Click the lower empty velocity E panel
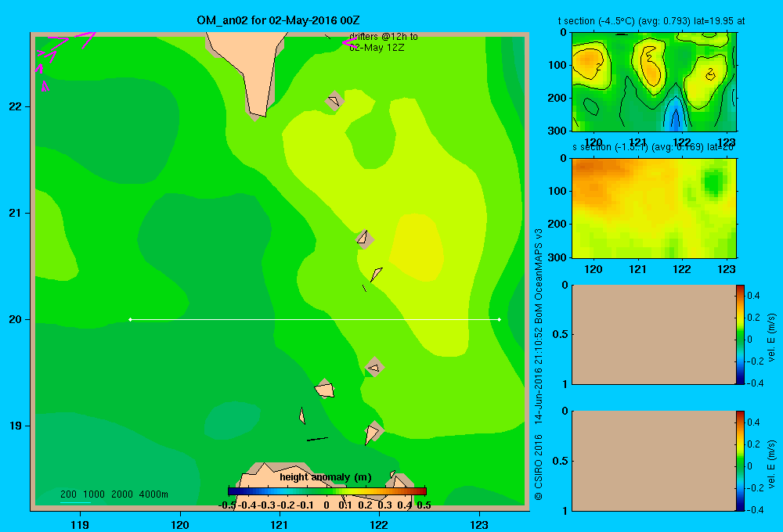783x532 pixels. click(x=654, y=461)
